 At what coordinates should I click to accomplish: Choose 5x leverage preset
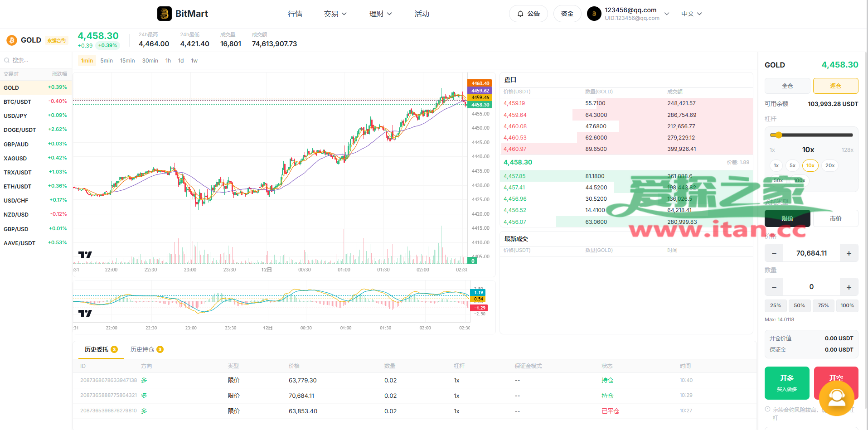792,166
